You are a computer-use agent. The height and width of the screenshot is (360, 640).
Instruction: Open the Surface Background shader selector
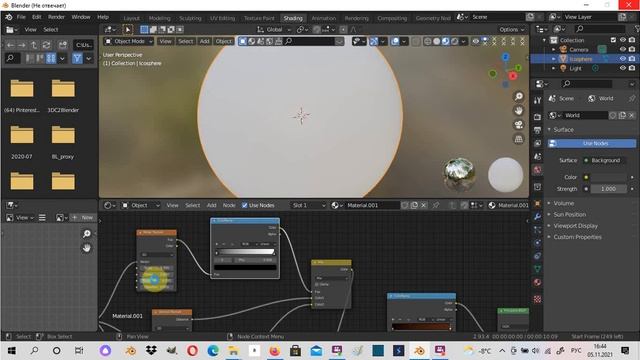[605, 160]
